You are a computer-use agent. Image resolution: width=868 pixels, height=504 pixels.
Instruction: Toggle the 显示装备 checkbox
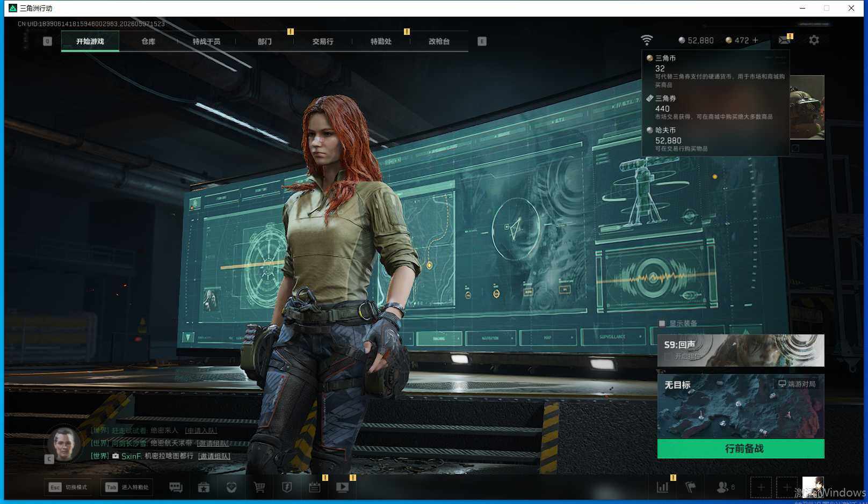(x=662, y=323)
